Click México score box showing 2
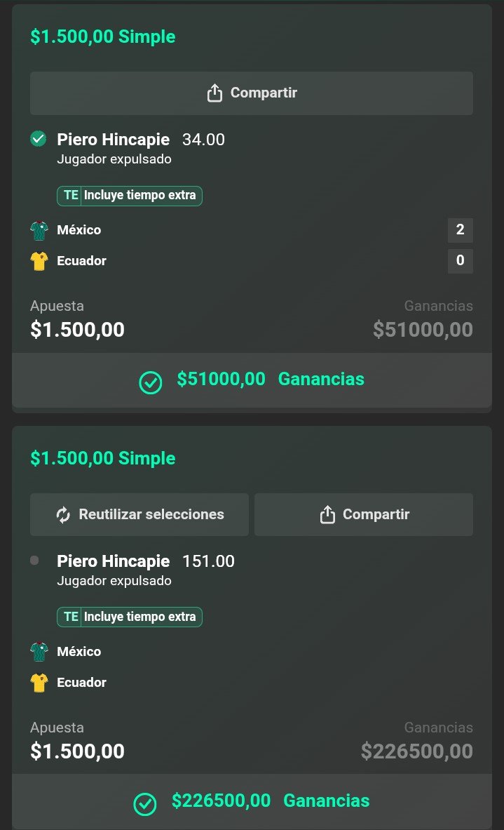The width and height of the screenshot is (504, 830). click(x=460, y=229)
